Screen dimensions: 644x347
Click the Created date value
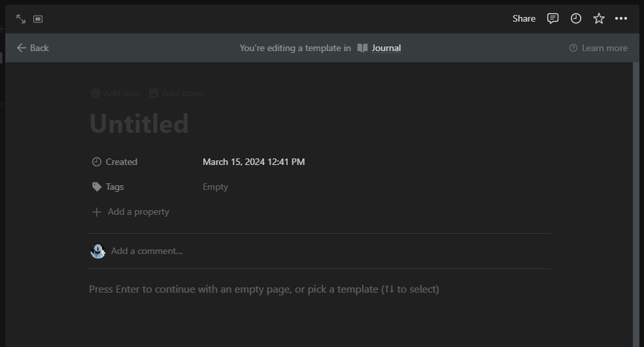(x=254, y=162)
